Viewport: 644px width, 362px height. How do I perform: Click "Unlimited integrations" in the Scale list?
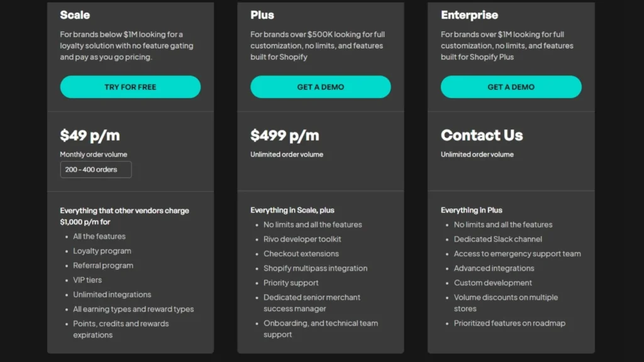point(112,294)
